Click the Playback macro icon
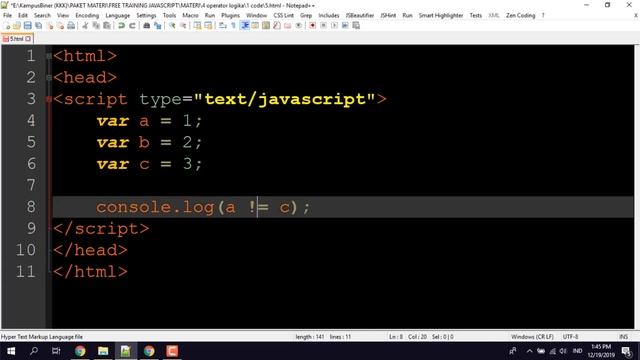The width and height of the screenshot is (640, 360). [x=334, y=25]
